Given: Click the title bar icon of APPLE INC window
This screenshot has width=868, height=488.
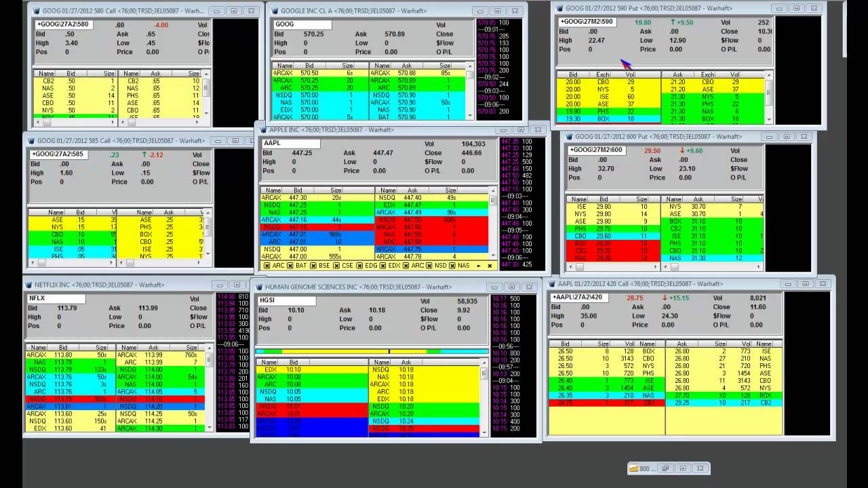Looking at the screenshot, I should pyautogui.click(x=263, y=129).
